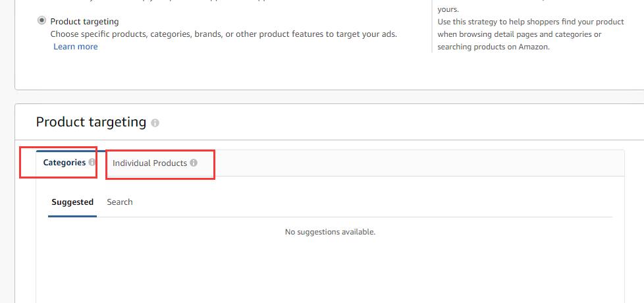This screenshot has height=303, width=644.
Task: Click the 'yours.' text in help panel
Action: click(x=448, y=9)
